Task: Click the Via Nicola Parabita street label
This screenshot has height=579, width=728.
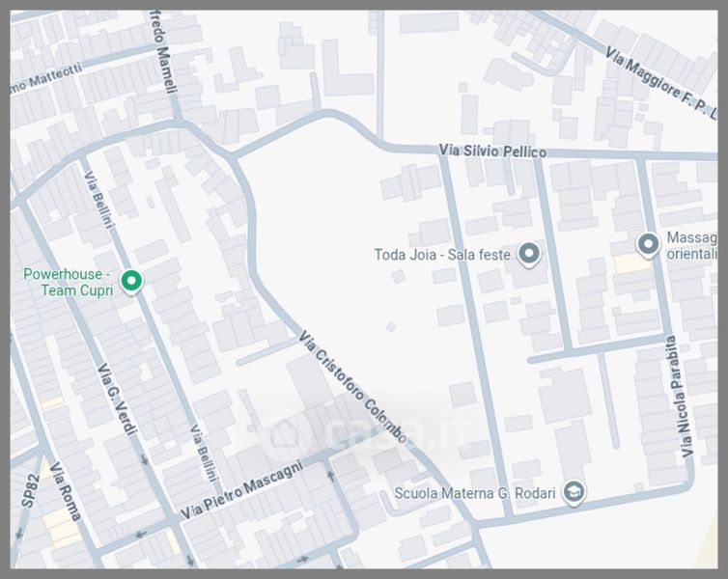Action: [x=679, y=397]
